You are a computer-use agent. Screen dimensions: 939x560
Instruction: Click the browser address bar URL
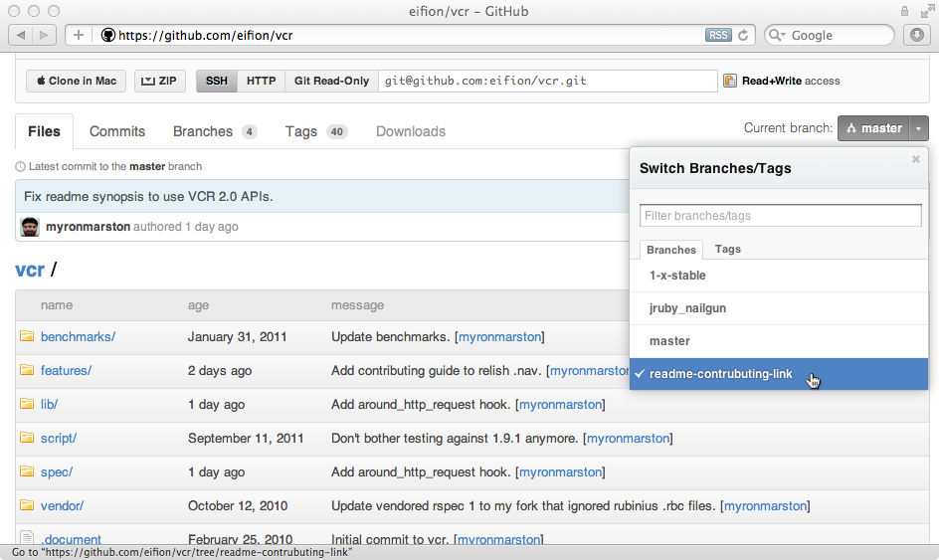(x=205, y=36)
